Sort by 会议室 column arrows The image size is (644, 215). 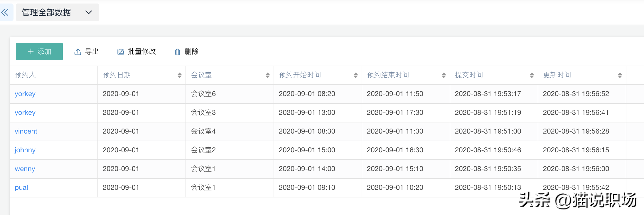(267, 75)
